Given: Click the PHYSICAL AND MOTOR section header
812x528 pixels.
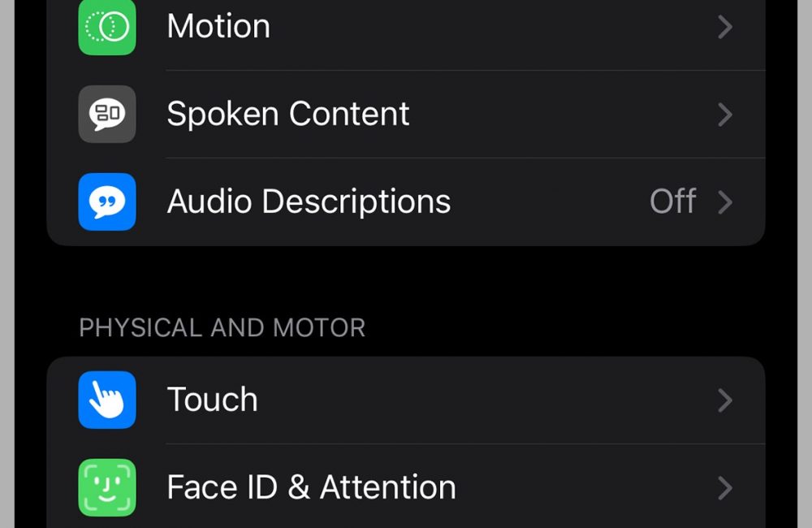Looking at the screenshot, I should tap(222, 328).
